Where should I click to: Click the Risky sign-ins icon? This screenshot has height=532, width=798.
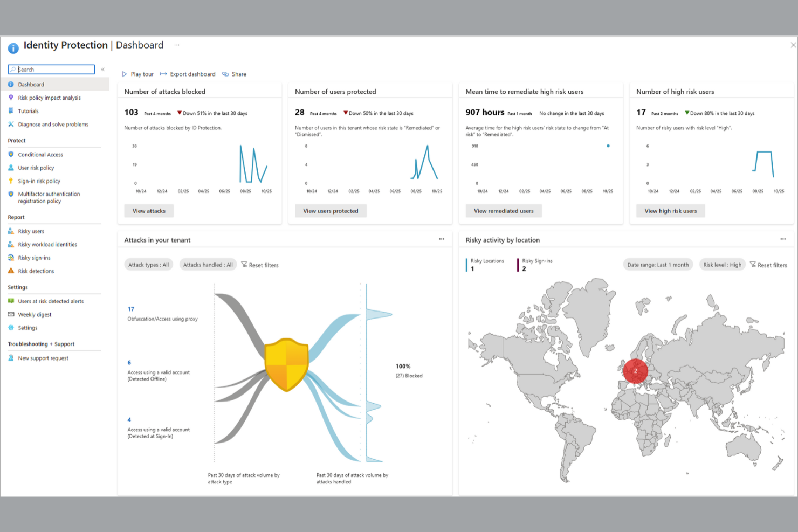11,258
